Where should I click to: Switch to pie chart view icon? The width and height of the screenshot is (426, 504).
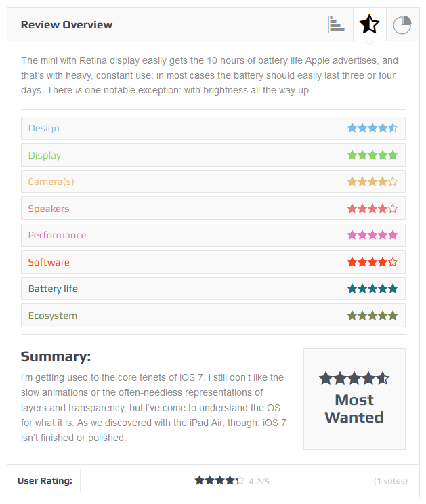click(x=402, y=25)
